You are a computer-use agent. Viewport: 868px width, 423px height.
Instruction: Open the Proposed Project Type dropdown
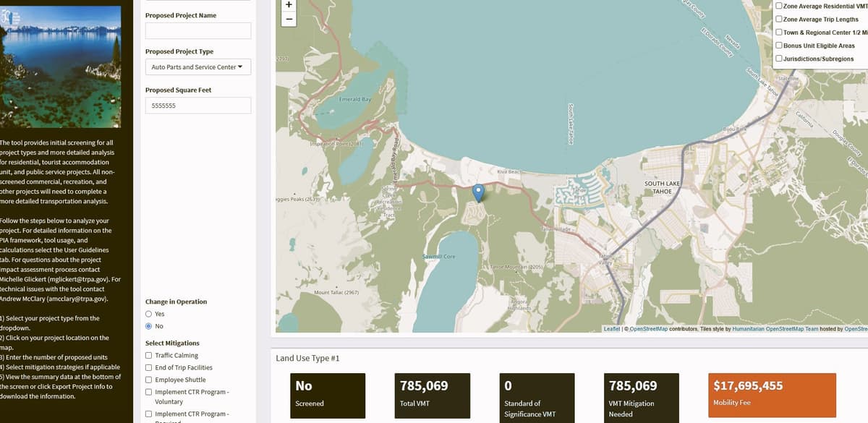pos(198,67)
